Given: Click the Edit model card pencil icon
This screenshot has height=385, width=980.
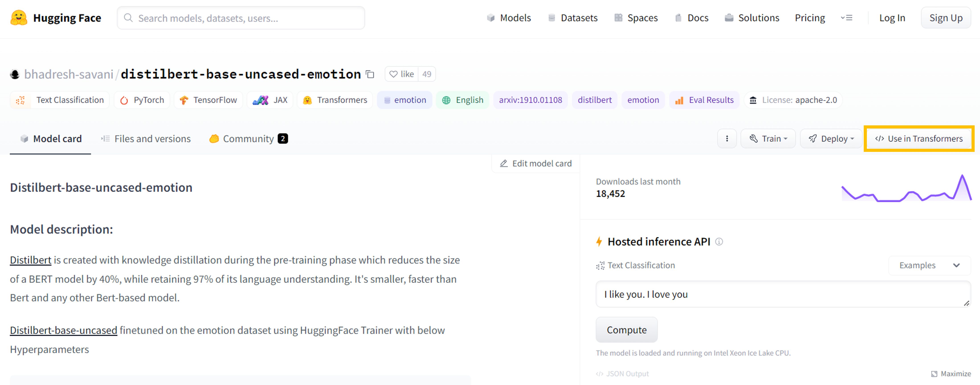Looking at the screenshot, I should point(504,164).
